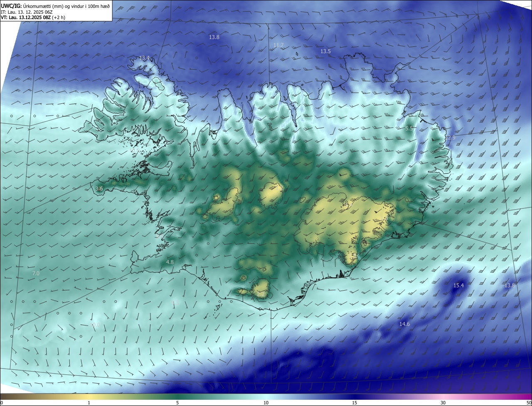Click the 13.8 value label beside the 15.4 patch

(510, 285)
